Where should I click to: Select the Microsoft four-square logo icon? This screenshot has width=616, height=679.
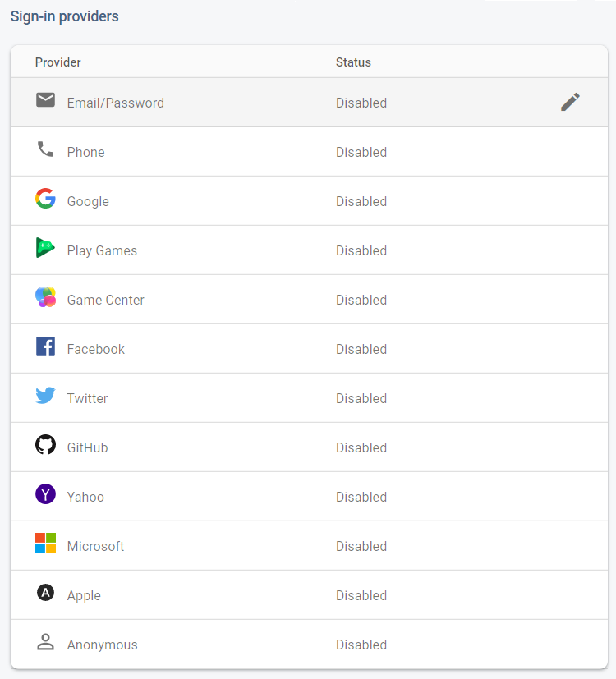pos(46,546)
